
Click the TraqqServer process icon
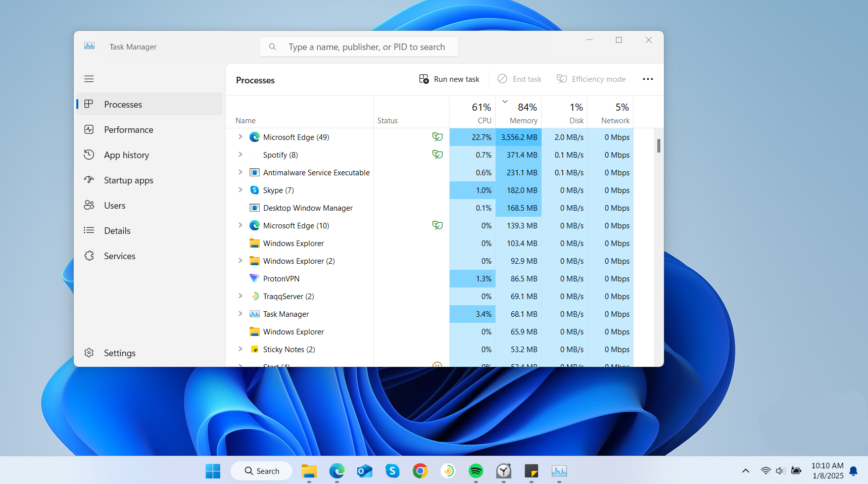255,296
